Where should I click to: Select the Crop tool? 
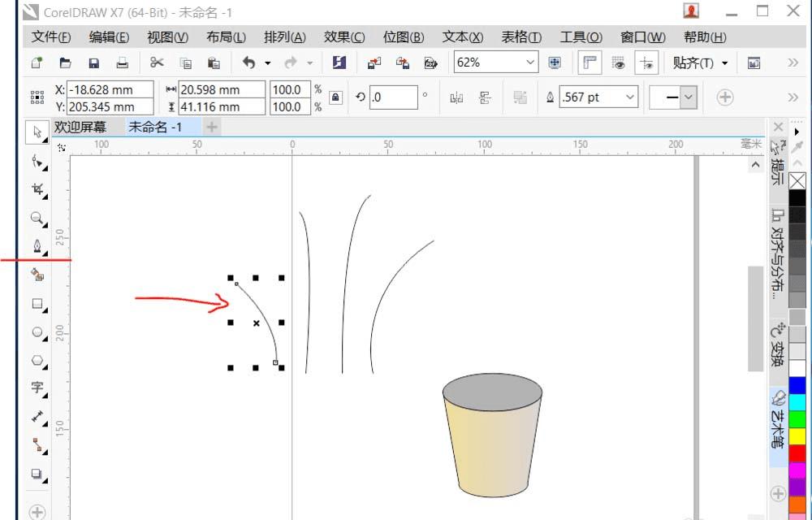click(x=37, y=189)
